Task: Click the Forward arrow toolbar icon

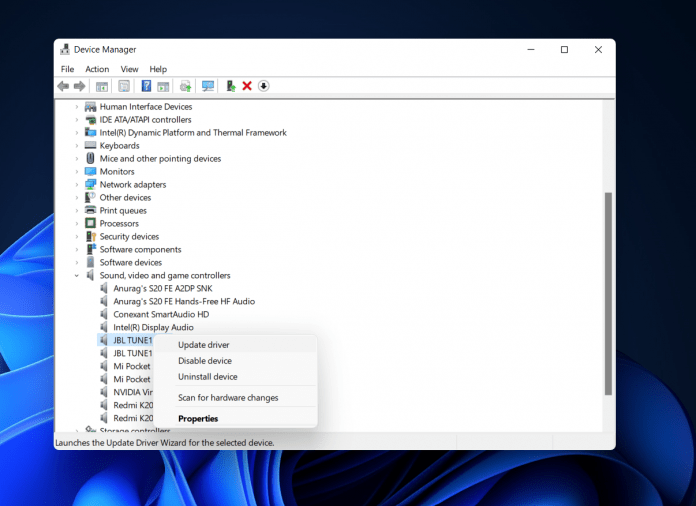Action: pos(79,86)
